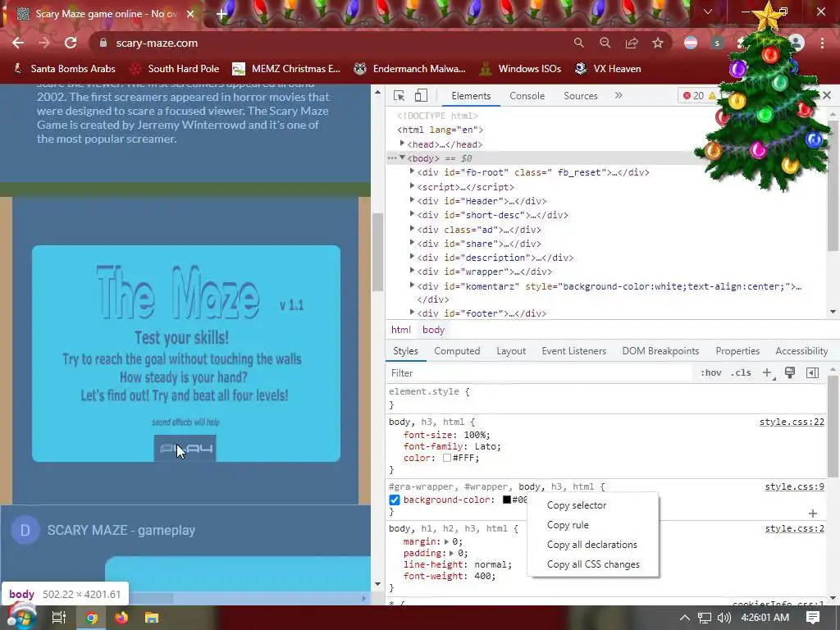Expand the head element node
This screenshot has width=840, height=630.
point(402,144)
